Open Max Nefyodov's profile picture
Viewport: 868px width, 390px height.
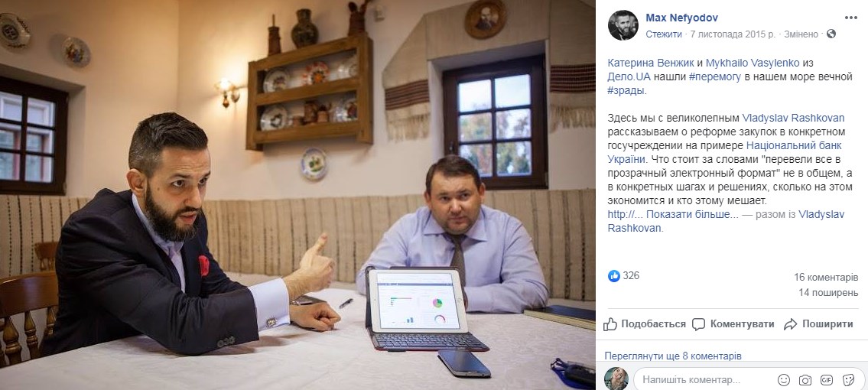click(x=623, y=25)
